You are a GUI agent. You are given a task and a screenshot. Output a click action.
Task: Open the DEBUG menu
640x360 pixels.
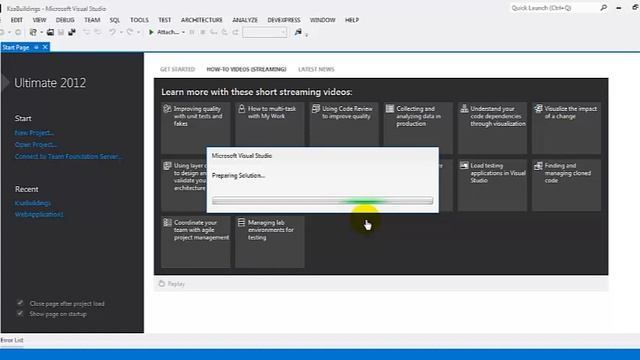(65, 20)
